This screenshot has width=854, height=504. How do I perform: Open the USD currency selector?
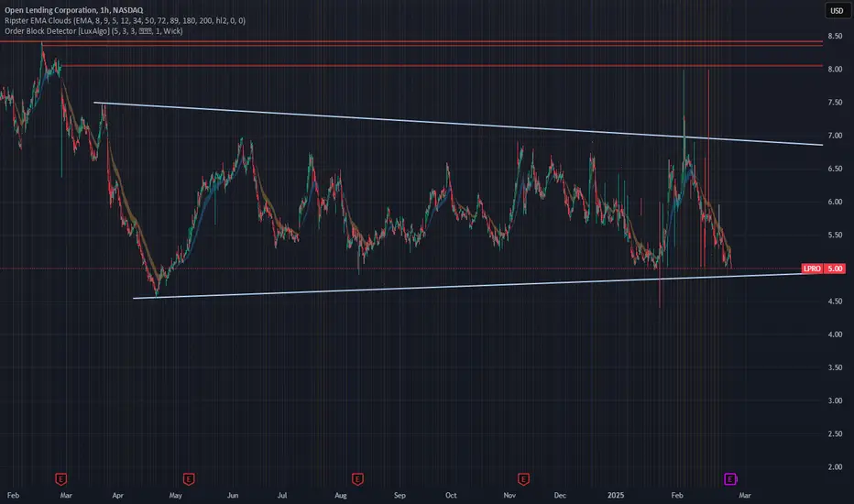(x=837, y=11)
